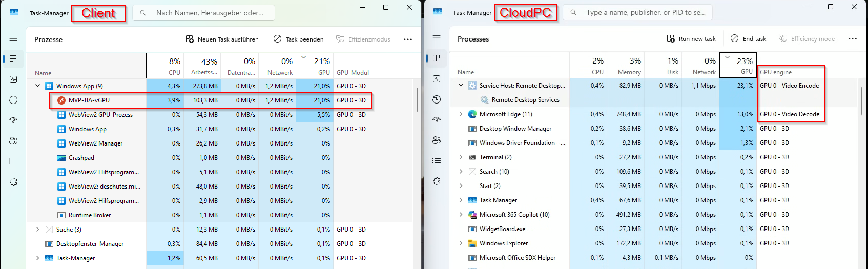Viewport: 868px width, 269px height.
Task: Click Remote Desktop Services gear icon
Action: pyautogui.click(x=485, y=100)
